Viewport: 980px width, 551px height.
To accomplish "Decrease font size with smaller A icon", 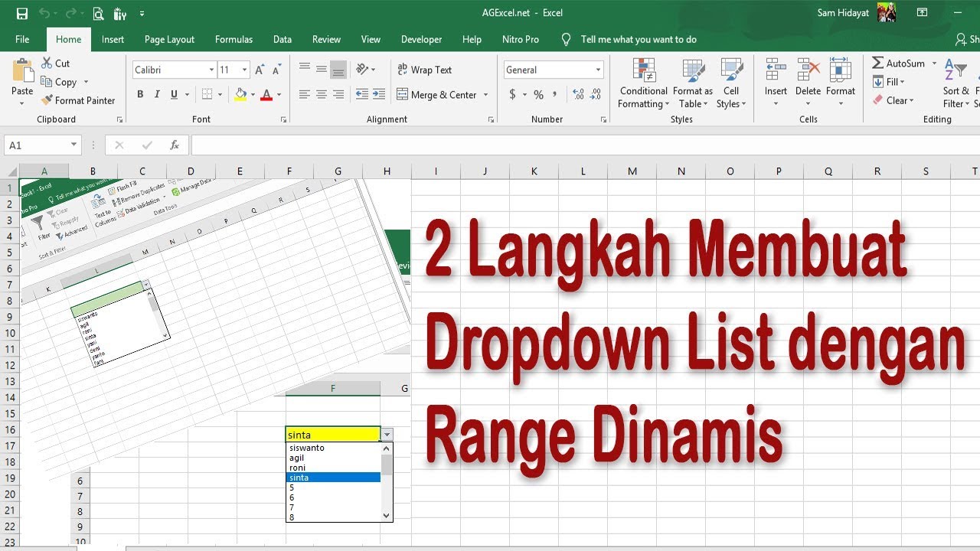I will click(276, 70).
